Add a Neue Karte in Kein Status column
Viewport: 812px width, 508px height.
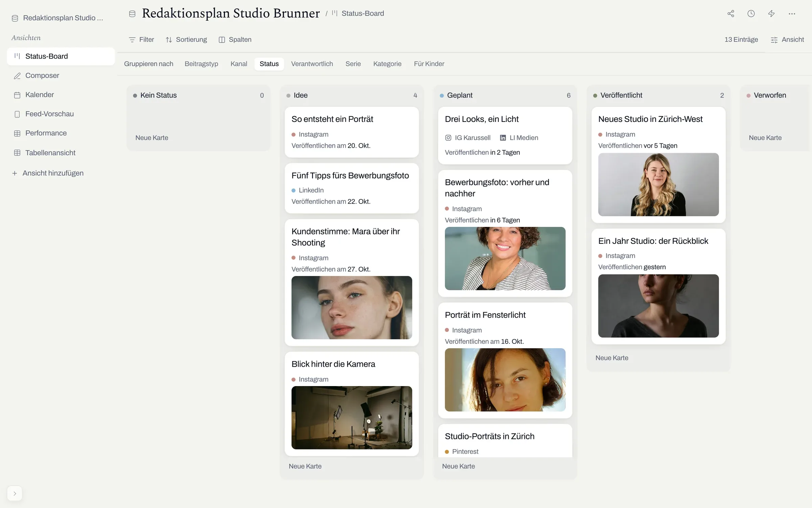[152, 138]
